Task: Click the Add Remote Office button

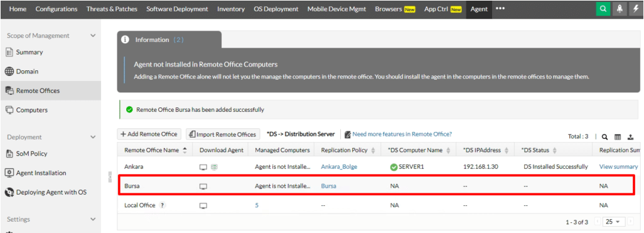Action: click(149, 134)
